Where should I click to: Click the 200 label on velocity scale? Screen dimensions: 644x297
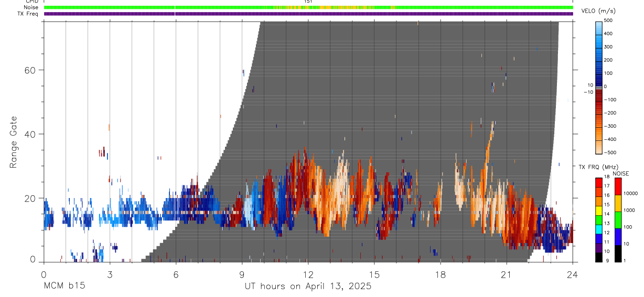pos(608,60)
